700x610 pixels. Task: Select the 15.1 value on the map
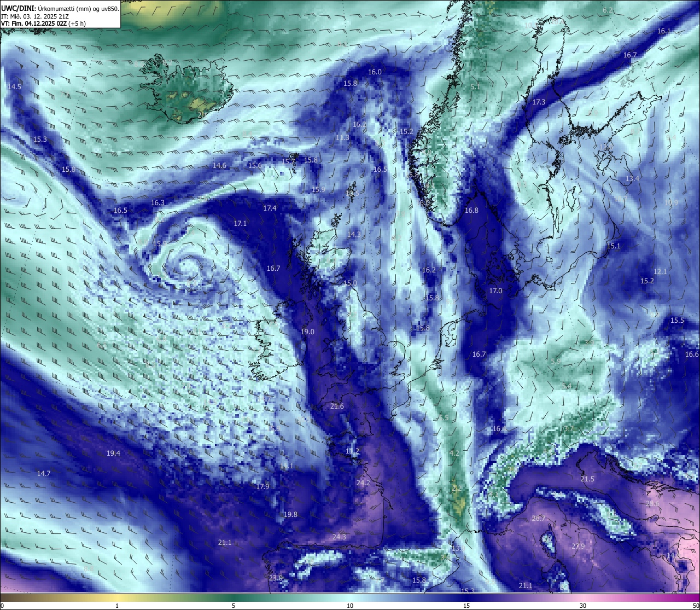(x=614, y=246)
